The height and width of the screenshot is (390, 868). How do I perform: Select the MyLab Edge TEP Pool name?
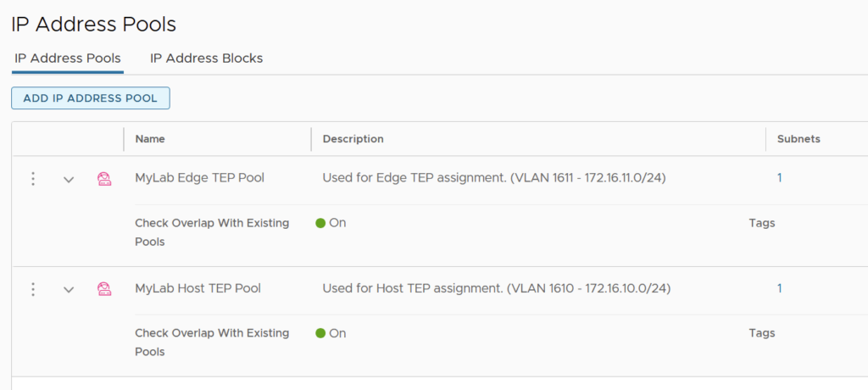pyautogui.click(x=199, y=178)
